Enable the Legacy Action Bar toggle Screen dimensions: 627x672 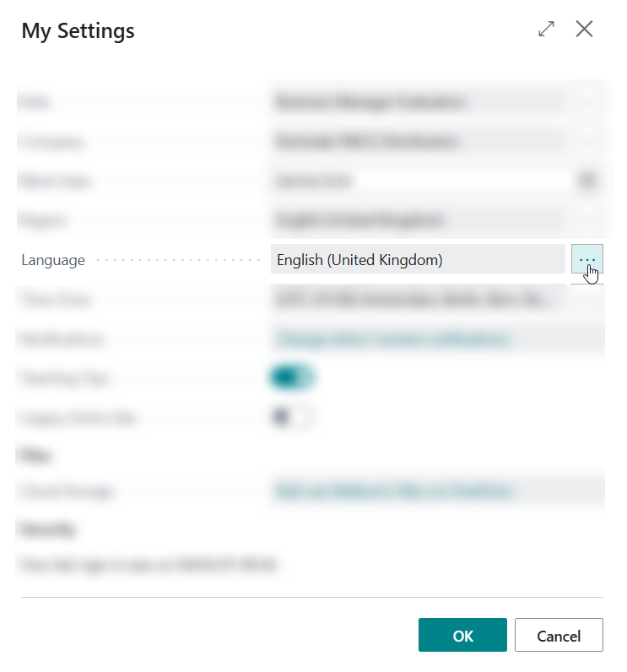tap(291, 417)
